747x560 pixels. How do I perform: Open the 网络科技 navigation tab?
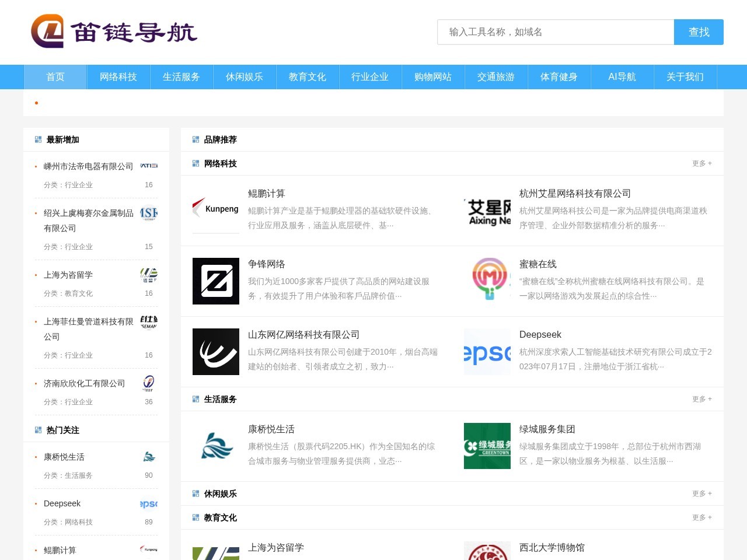118,77
